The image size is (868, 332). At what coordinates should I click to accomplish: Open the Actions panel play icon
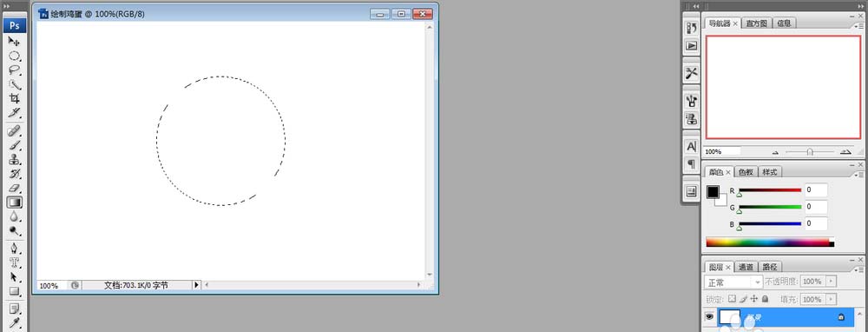(x=692, y=45)
